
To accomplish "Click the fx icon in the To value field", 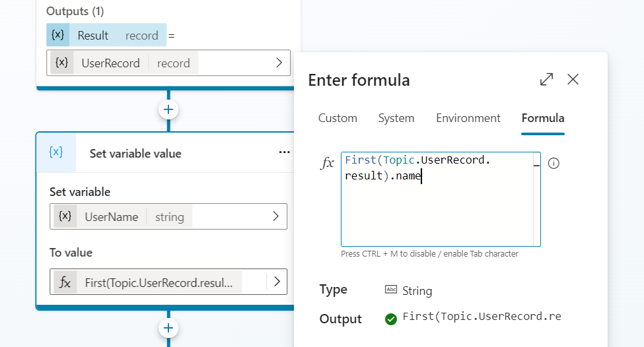I will tap(65, 282).
